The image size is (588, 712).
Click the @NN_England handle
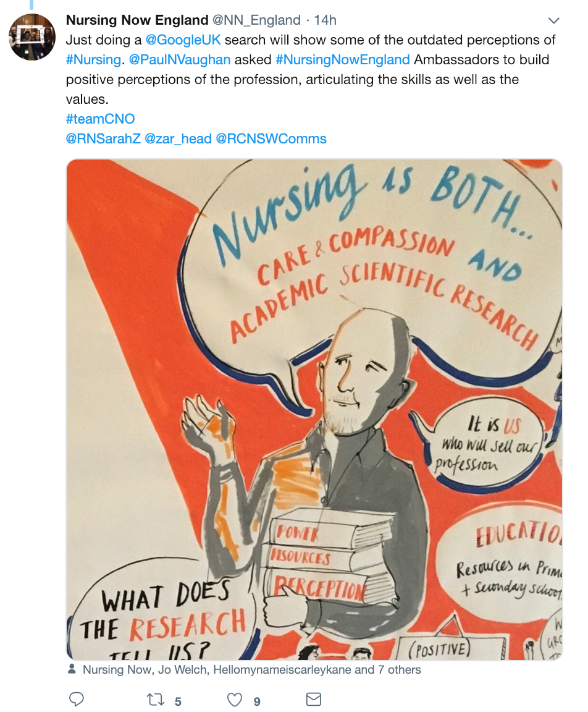point(256,20)
